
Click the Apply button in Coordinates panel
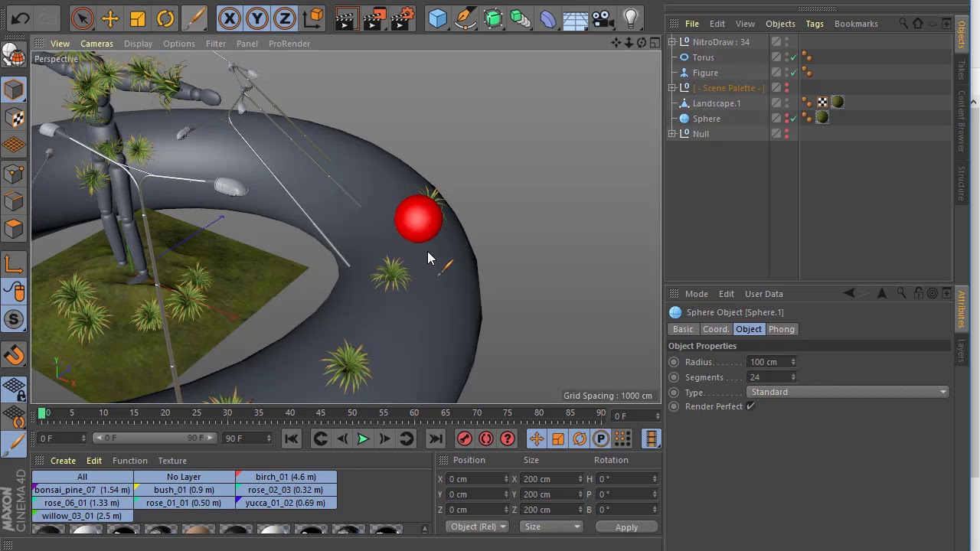626,527
